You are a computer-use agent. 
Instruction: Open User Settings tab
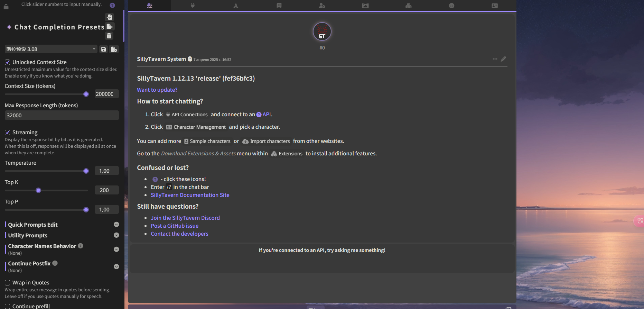(x=322, y=6)
